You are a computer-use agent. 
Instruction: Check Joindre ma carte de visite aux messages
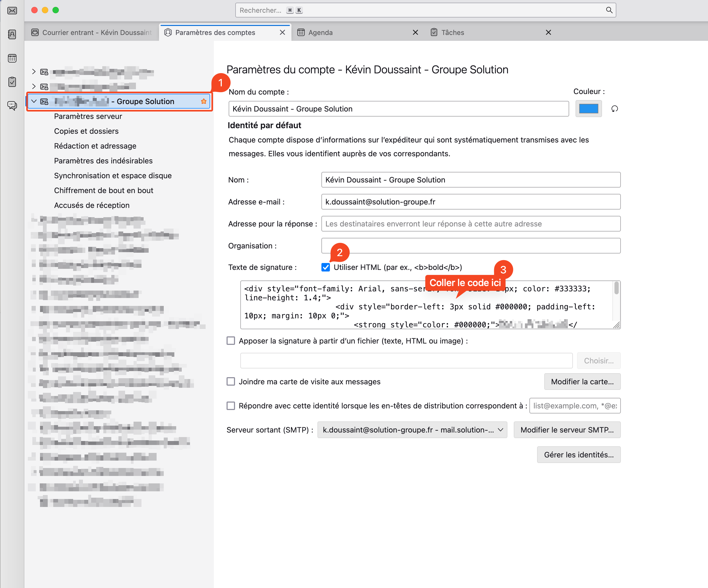click(231, 381)
